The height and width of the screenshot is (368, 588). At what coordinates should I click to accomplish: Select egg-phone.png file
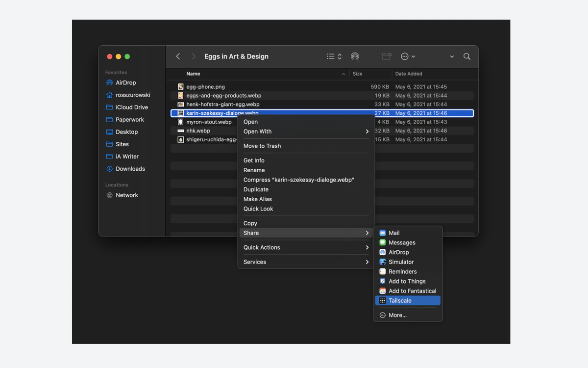point(322,87)
